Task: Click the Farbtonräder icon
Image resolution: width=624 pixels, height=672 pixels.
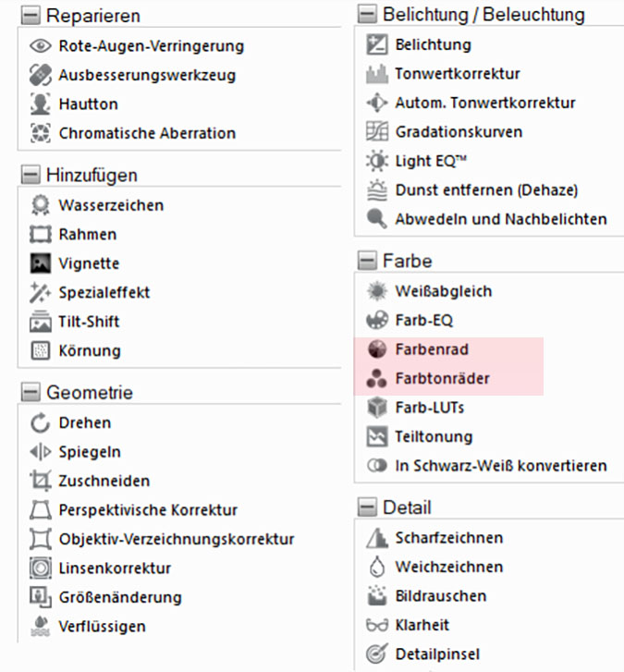Action: pyautogui.click(x=376, y=379)
